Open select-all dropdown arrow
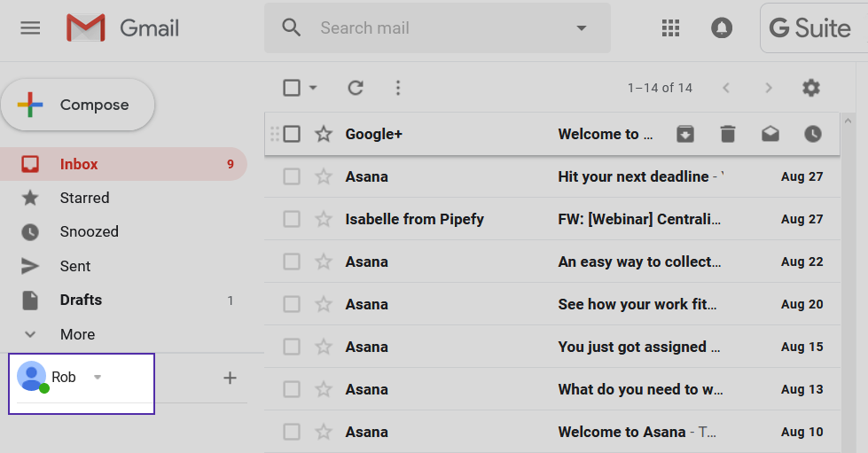Viewport: 868px width, 453px height. tap(313, 88)
